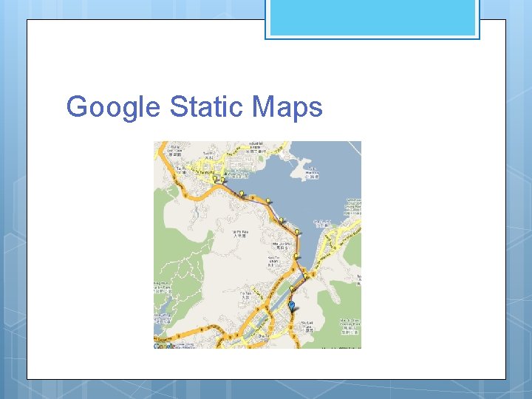Select the "Ma Liu Shui" map label
This screenshot has width=532, height=399.
point(282,245)
